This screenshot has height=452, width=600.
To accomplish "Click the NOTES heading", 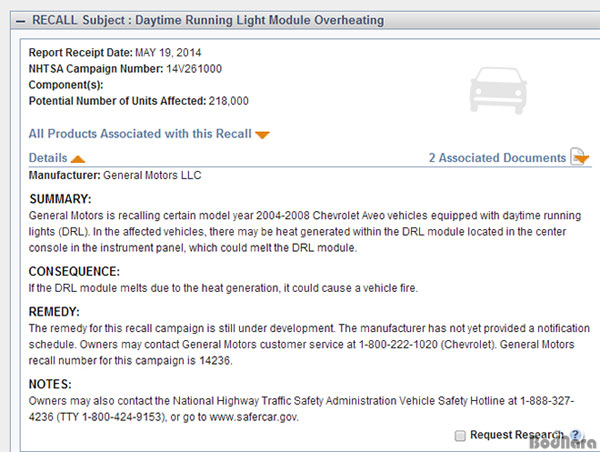I will (x=50, y=384).
